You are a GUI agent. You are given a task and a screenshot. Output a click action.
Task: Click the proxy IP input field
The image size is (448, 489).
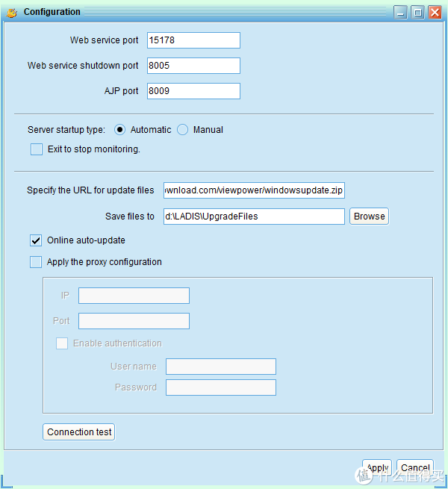click(134, 296)
